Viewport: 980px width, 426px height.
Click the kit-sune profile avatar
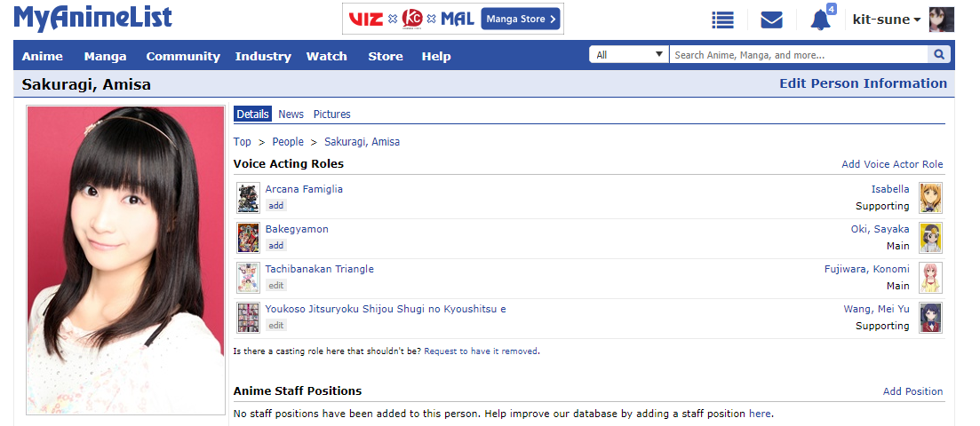[x=941, y=20]
